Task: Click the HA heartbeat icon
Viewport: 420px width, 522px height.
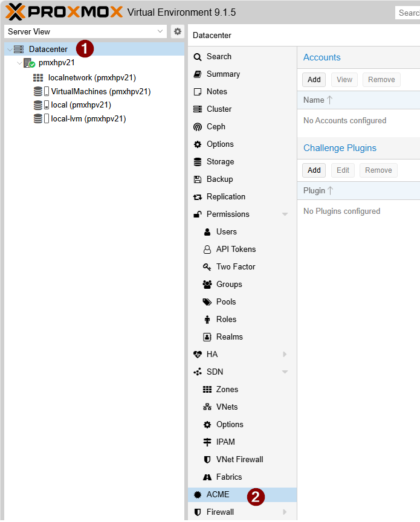Action: [x=197, y=355]
